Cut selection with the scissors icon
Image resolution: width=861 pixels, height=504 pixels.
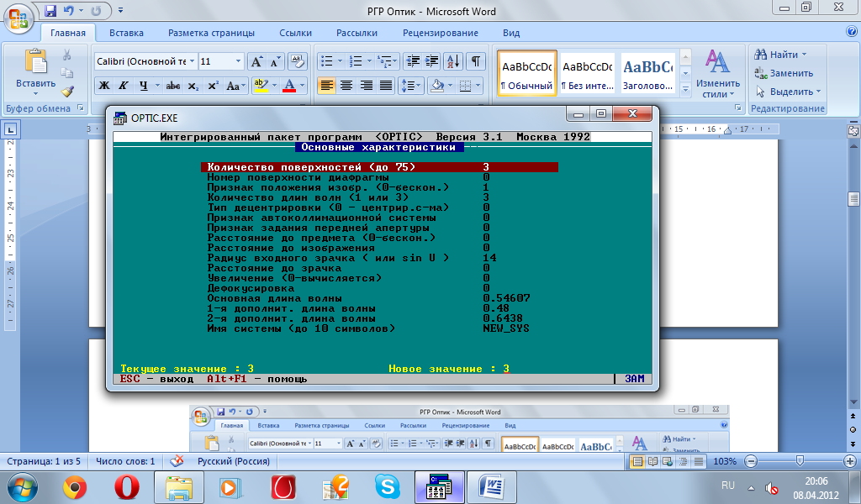pyautogui.click(x=67, y=55)
